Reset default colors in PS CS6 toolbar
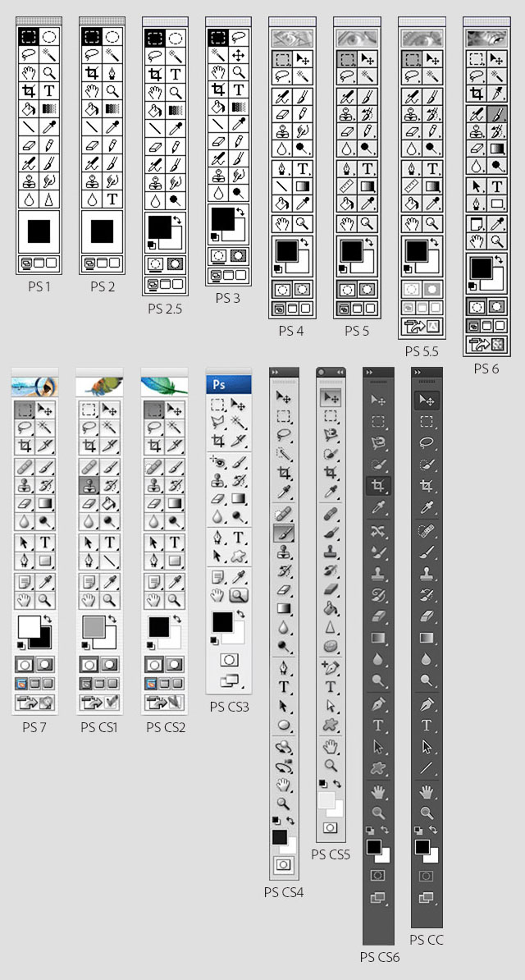Image resolution: width=525 pixels, height=980 pixels. 369,829
